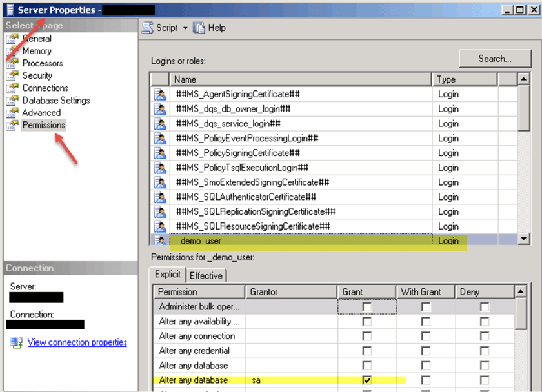The width and height of the screenshot is (542, 392).
Task: Click login icon for ##MS_PolicyTsqlExecutionLogin##
Action: click(x=160, y=168)
